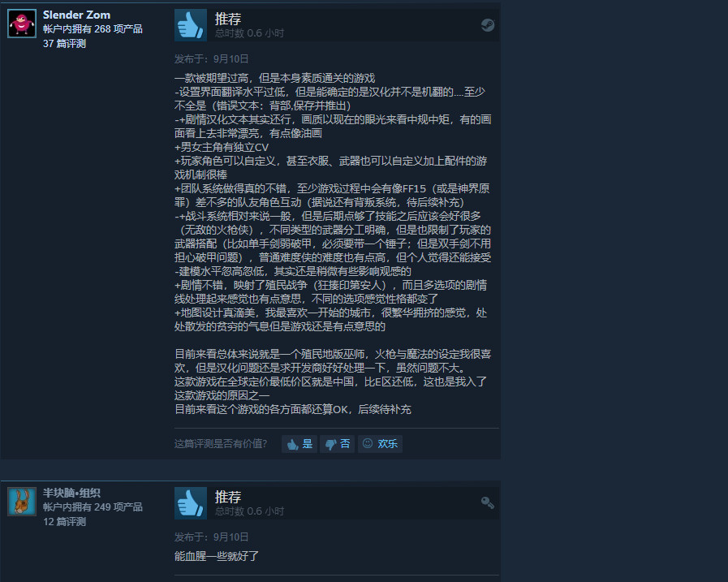Open the Slender Zom profile name link
Screen dimensions: 728x582
coord(76,15)
